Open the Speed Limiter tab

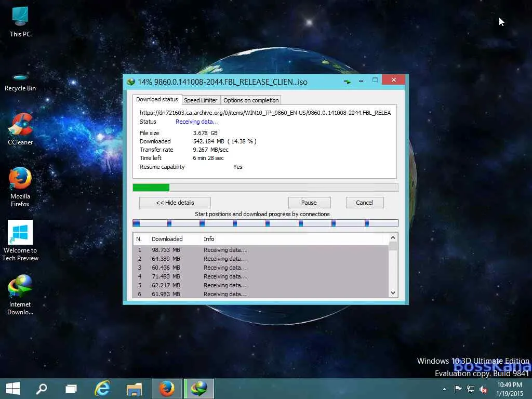[201, 100]
